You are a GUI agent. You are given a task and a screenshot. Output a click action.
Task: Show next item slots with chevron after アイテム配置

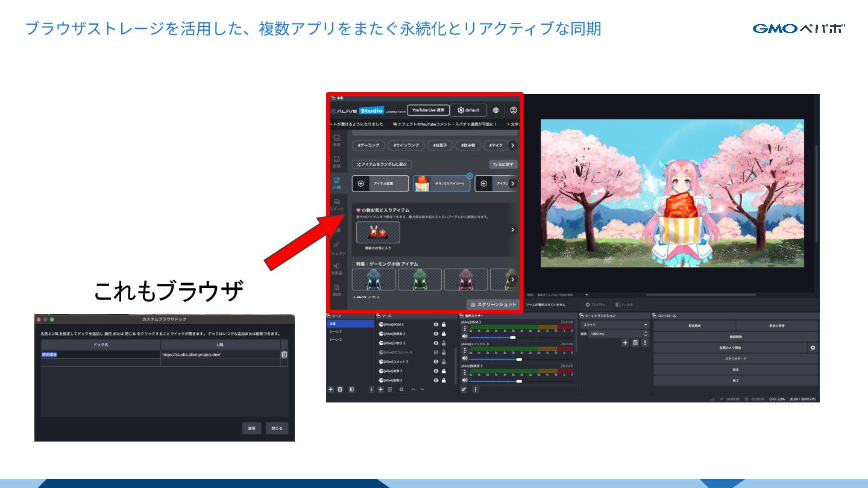click(512, 183)
